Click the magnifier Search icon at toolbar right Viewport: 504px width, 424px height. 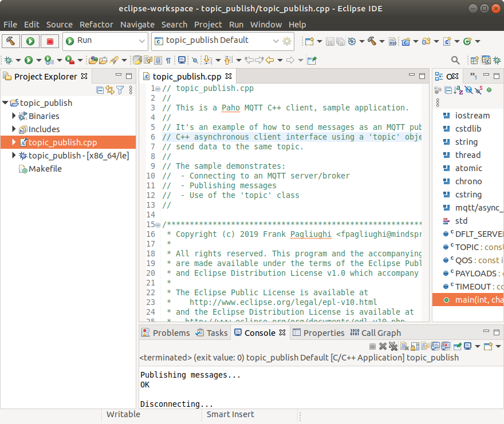[455, 60]
